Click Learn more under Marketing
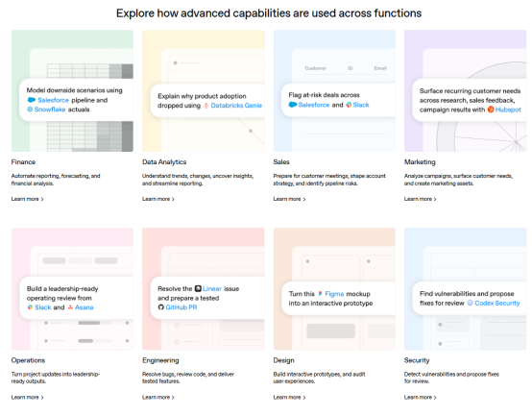 coord(420,199)
